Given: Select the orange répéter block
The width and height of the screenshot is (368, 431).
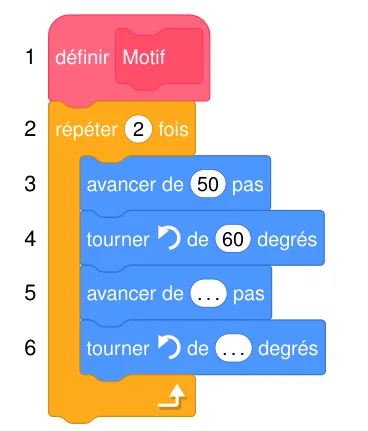Looking at the screenshot, I should 122,129.
